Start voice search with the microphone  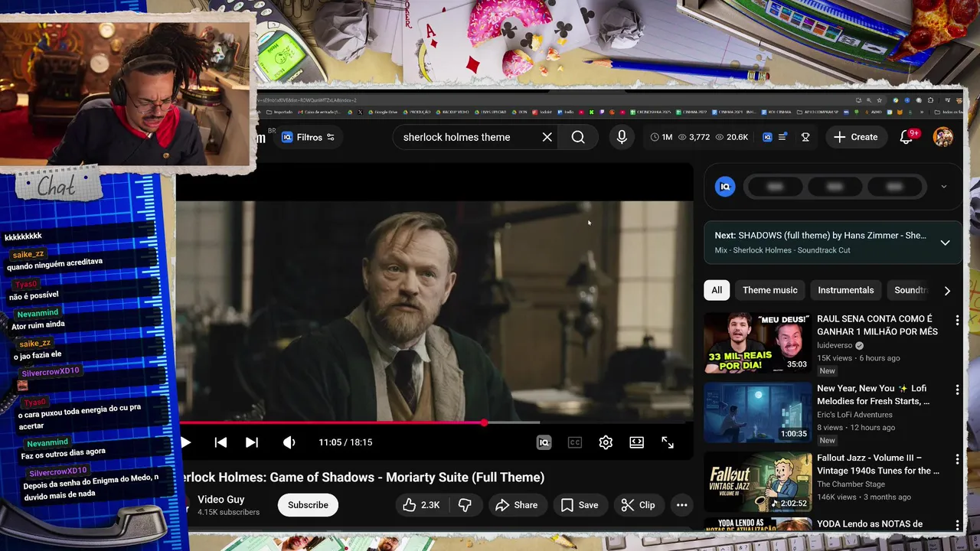click(622, 137)
